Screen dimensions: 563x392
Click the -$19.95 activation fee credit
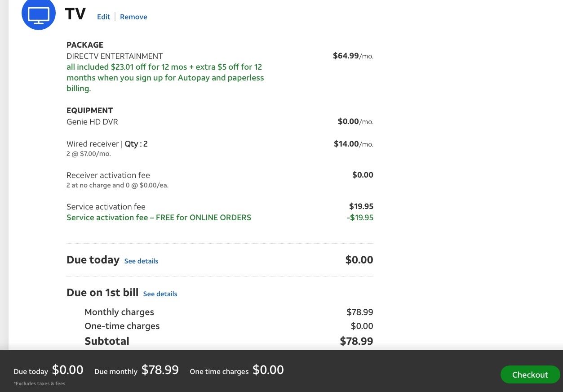coord(360,218)
